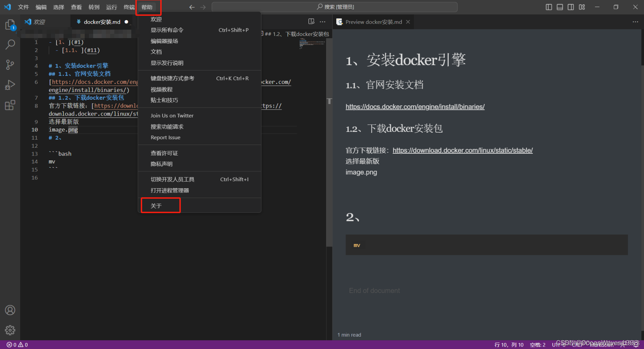
Task: Select 显示所有命令 menu entry
Action: point(199,30)
